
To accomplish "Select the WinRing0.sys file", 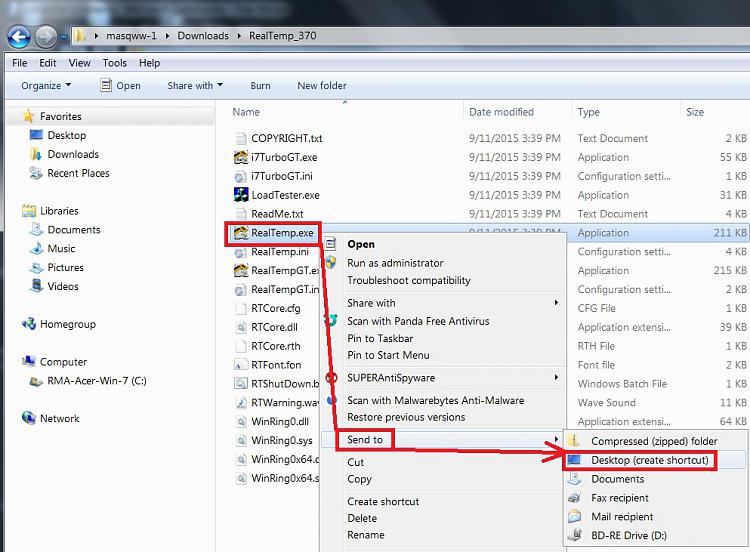I will coord(282,440).
